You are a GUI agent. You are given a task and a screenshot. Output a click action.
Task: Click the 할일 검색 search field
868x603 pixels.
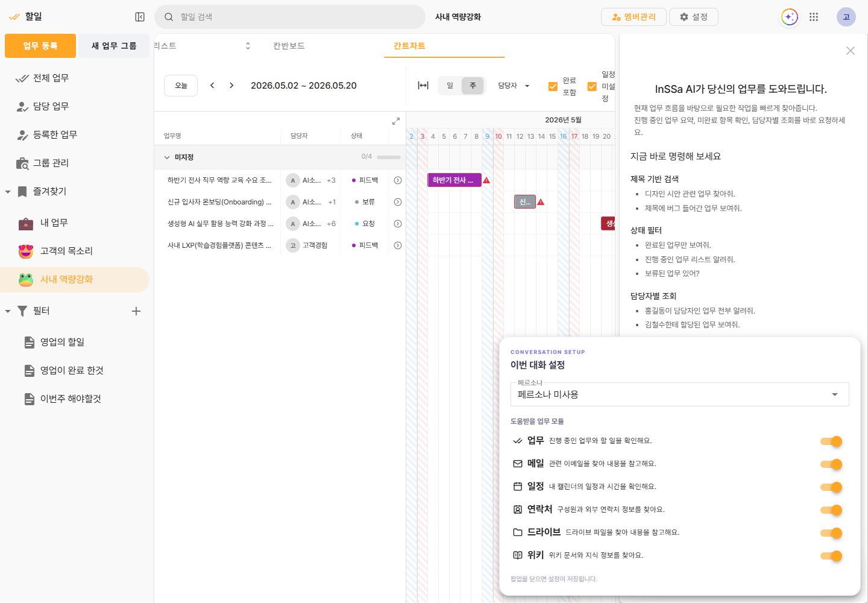[x=290, y=17]
